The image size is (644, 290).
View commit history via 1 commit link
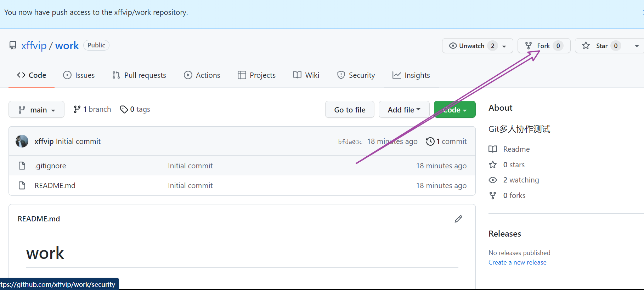[x=446, y=141]
